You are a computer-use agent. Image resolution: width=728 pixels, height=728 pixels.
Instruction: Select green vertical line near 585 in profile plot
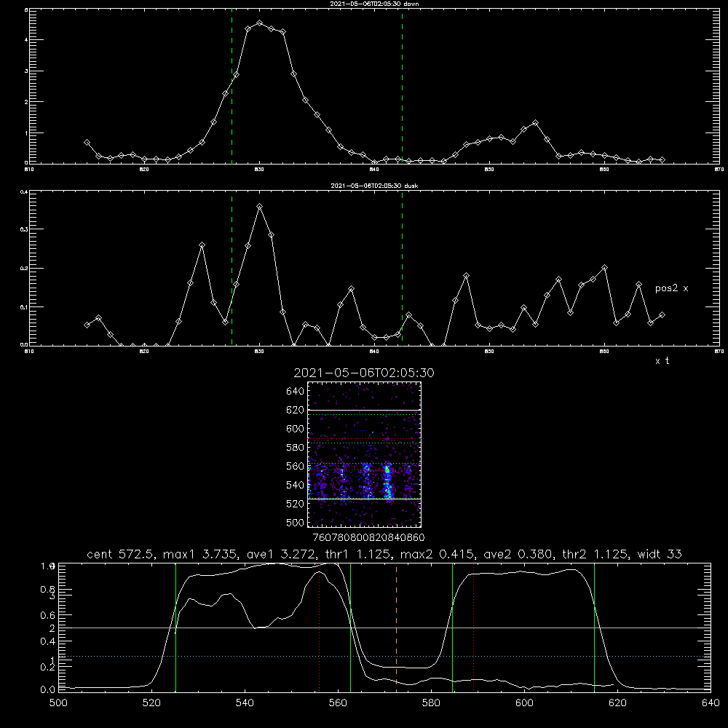click(x=452, y=628)
